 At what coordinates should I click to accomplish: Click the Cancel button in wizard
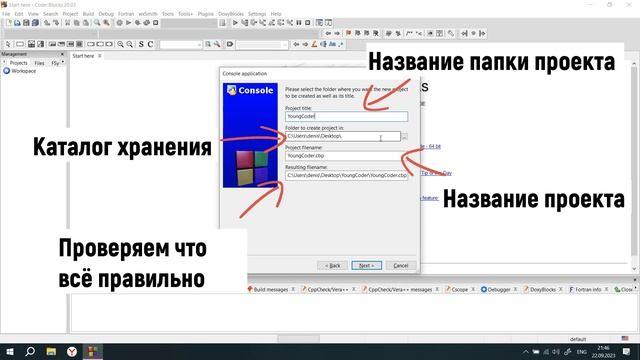[401, 265]
